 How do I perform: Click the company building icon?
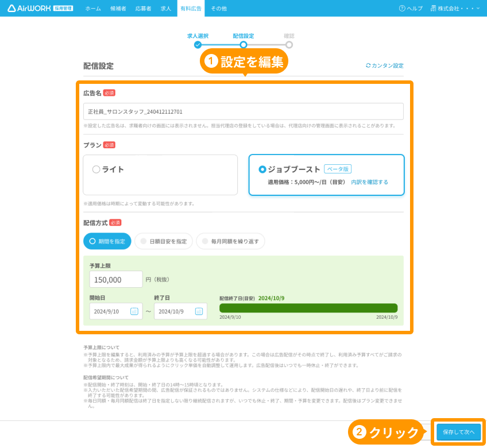pyautogui.click(x=433, y=9)
